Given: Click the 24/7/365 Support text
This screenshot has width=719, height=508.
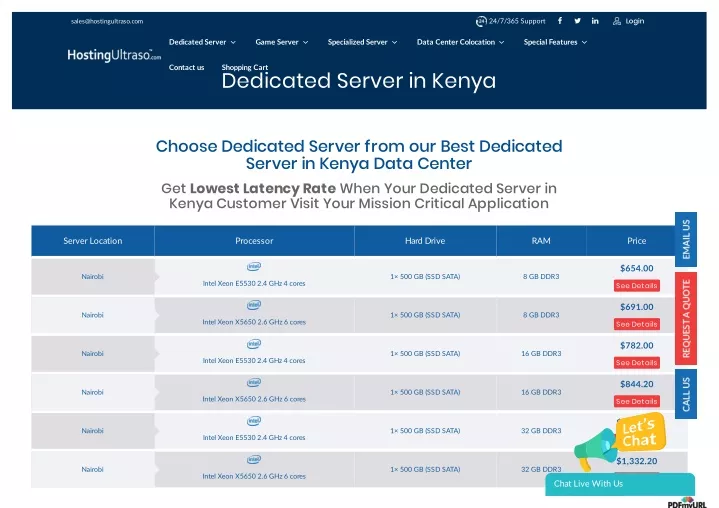Looking at the screenshot, I should click(517, 21).
